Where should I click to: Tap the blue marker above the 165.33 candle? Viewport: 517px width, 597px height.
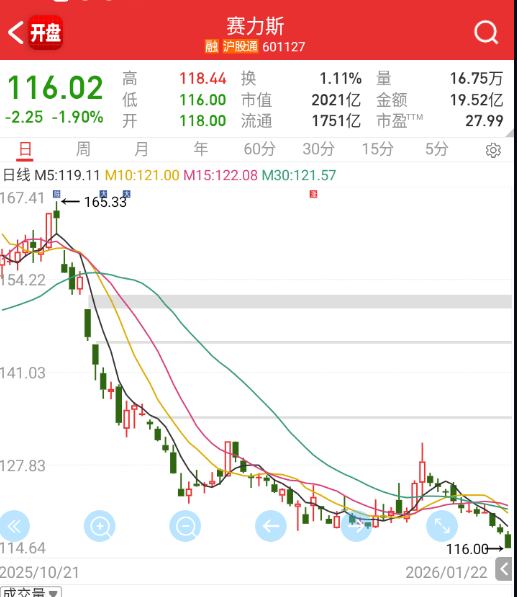[x=56, y=194]
